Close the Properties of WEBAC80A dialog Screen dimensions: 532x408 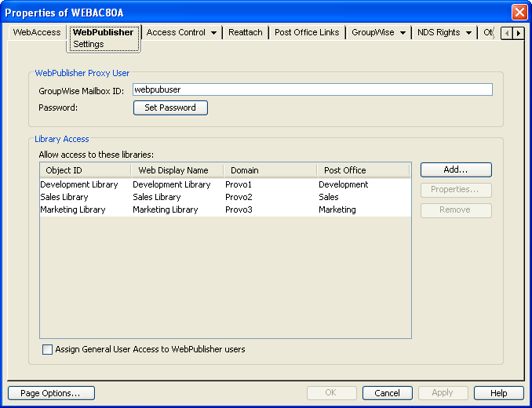[x=519, y=13]
